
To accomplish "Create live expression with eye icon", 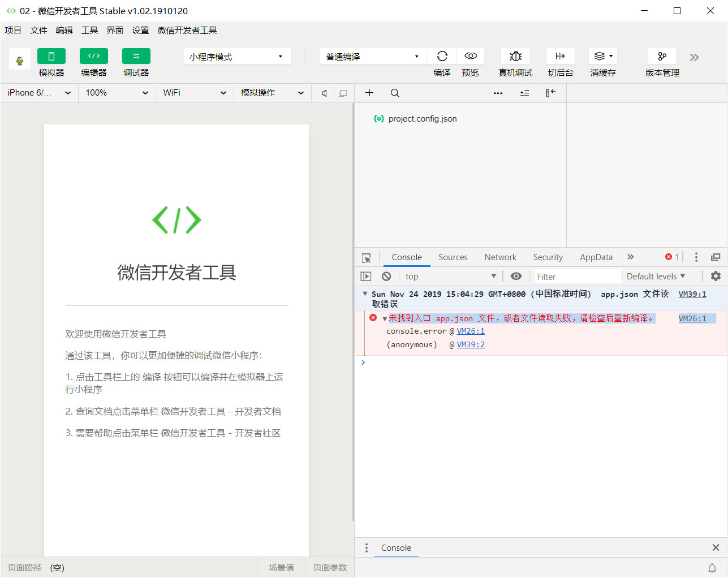I will (516, 276).
